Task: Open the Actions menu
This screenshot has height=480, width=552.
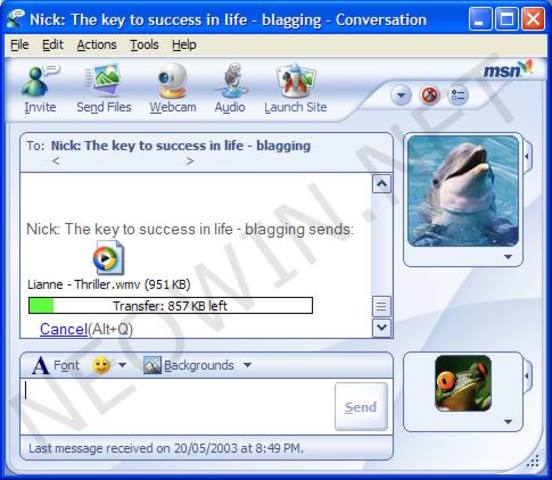Action: pos(96,45)
